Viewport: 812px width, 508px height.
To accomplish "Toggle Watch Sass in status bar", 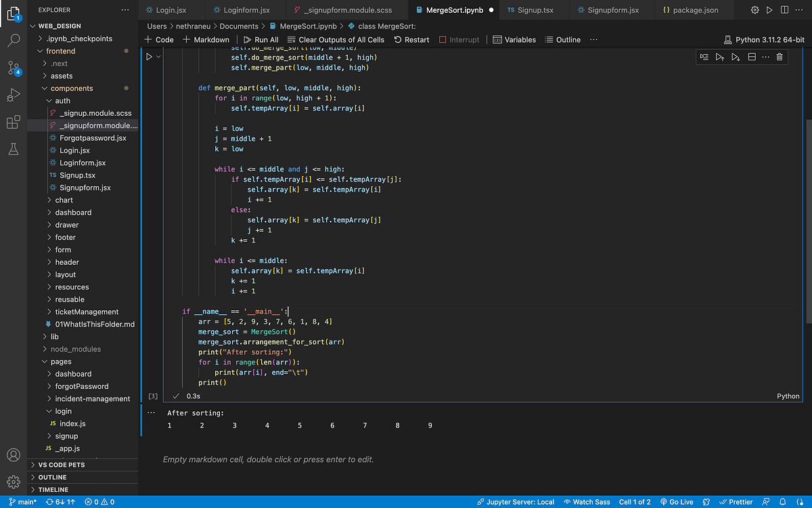I will pyautogui.click(x=587, y=502).
